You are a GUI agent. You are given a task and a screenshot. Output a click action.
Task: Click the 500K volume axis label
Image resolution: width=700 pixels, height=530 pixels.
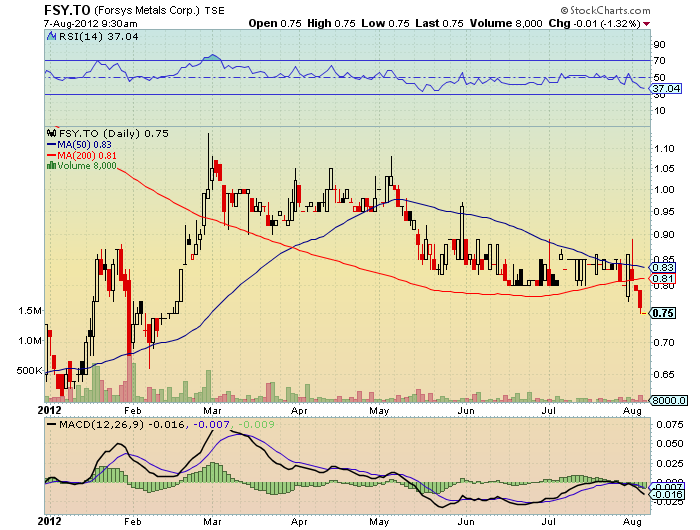pyautogui.click(x=29, y=371)
